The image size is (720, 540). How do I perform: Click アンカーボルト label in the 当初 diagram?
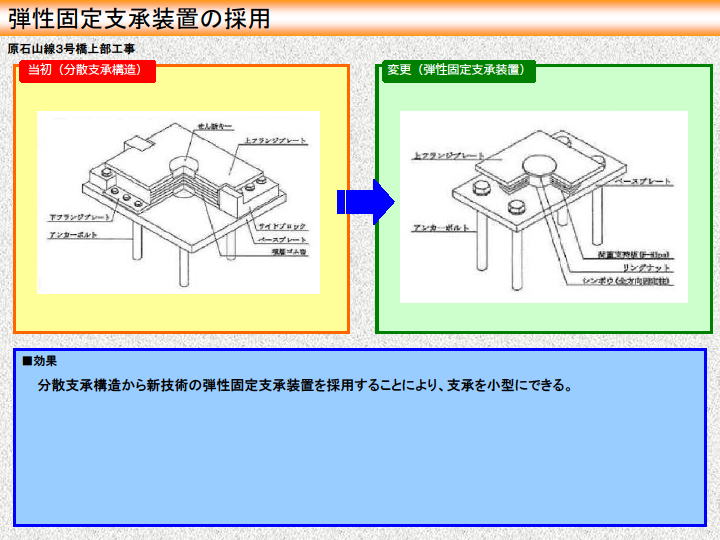[x=73, y=235]
